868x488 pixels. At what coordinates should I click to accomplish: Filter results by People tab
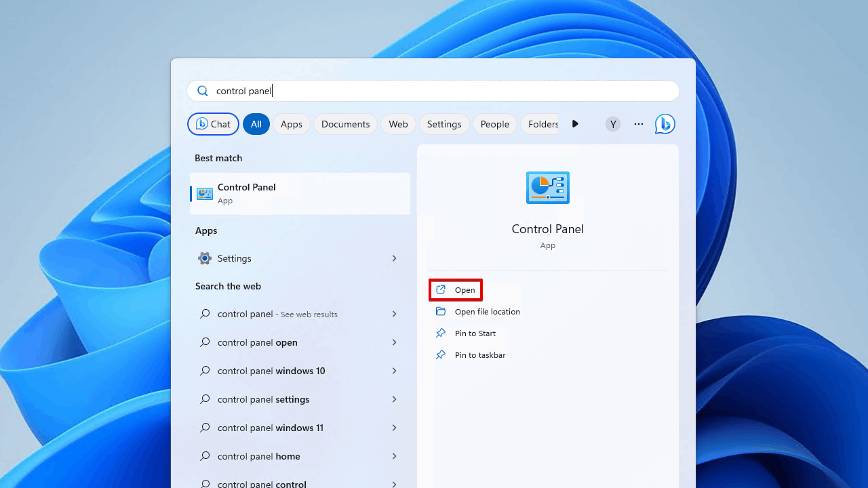[x=494, y=124]
